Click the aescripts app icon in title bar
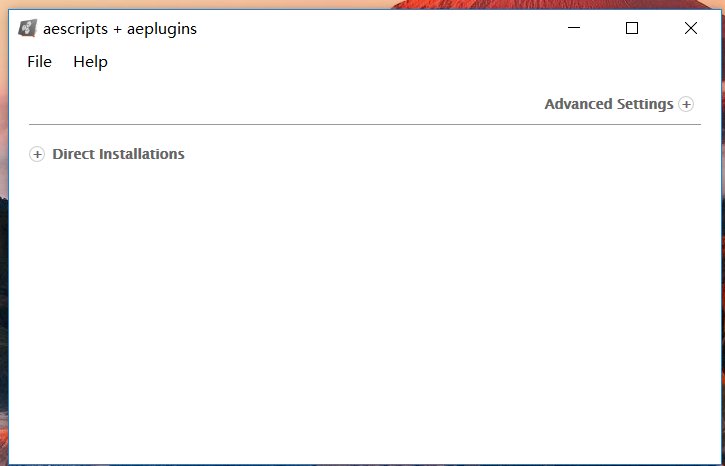Screen dimensions: 725x466 tap(27, 28)
